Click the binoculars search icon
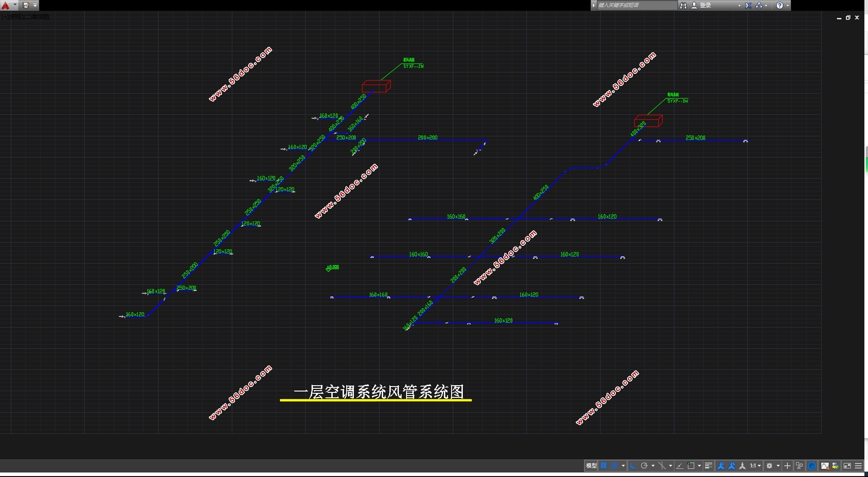Screen dimensions: 868x477 683,5
